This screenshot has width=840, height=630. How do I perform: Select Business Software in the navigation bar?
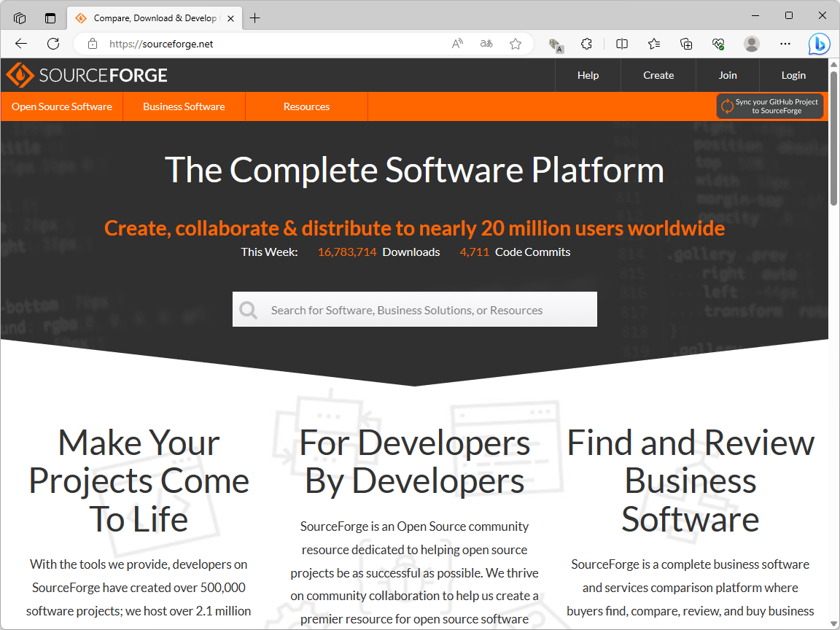coord(184,106)
